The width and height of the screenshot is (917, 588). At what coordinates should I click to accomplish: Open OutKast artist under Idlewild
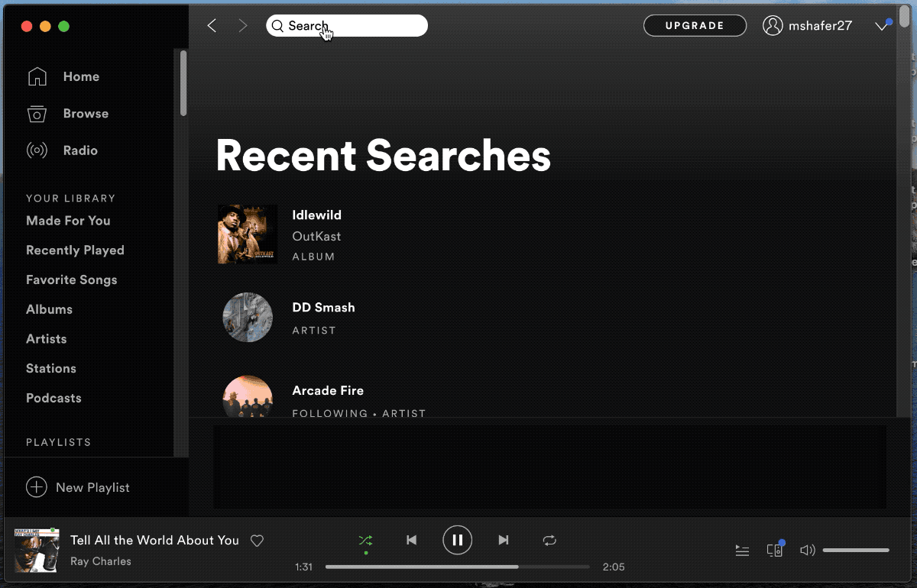(316, 237)
